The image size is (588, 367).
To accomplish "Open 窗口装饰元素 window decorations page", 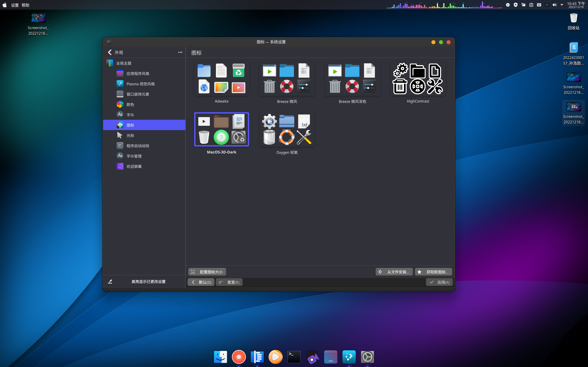I will click(138, 94).
